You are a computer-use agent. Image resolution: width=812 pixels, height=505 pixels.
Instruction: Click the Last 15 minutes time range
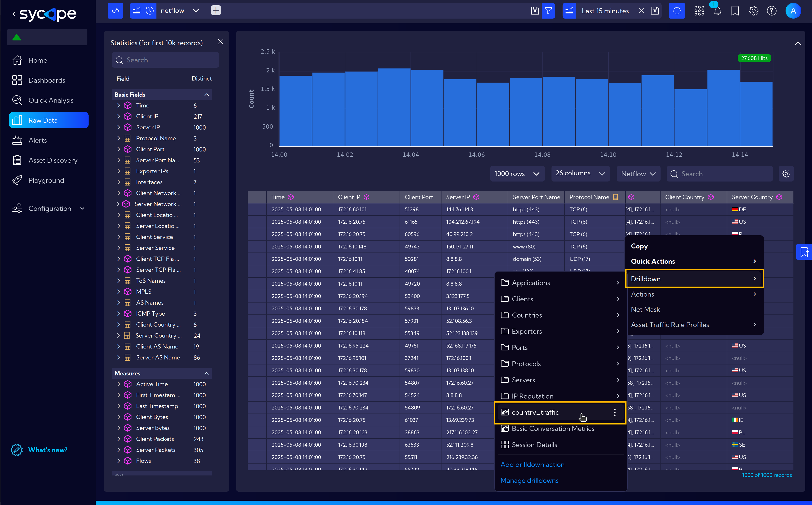605,11
